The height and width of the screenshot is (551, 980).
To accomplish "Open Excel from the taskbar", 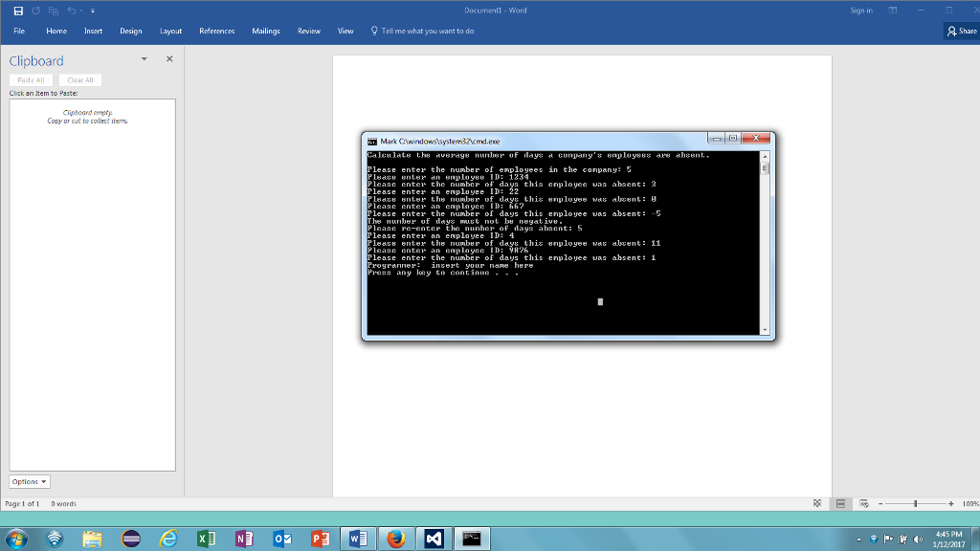I will [205, 538].
